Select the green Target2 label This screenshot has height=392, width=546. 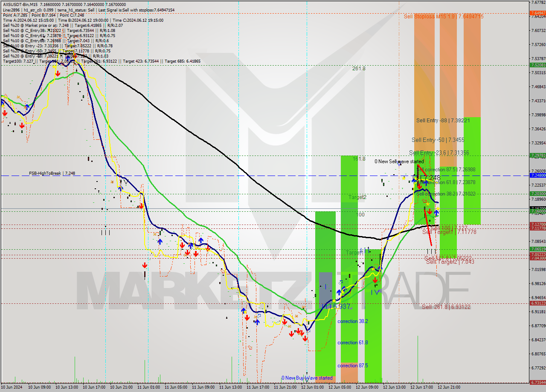click(357, 197)
